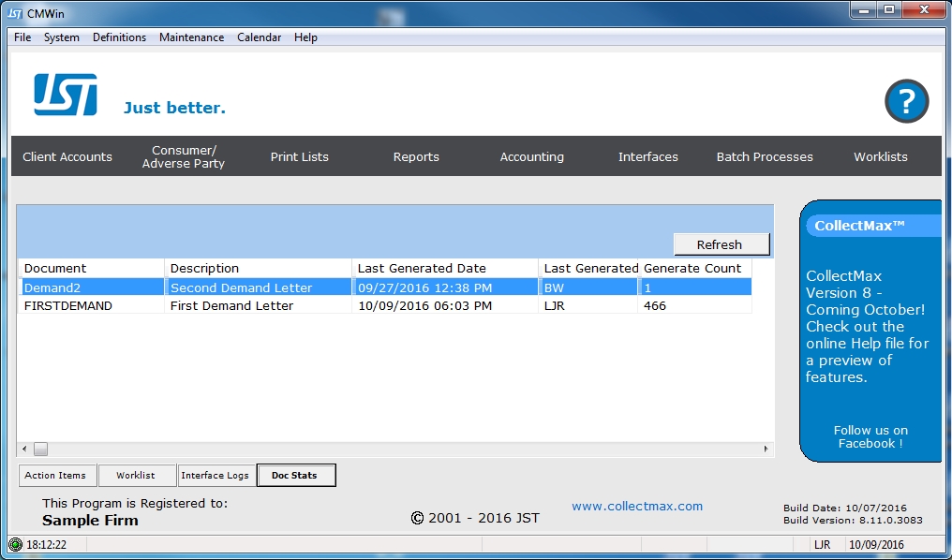Visit the www.collectmax.com link
952x560 pixels.
637,506
